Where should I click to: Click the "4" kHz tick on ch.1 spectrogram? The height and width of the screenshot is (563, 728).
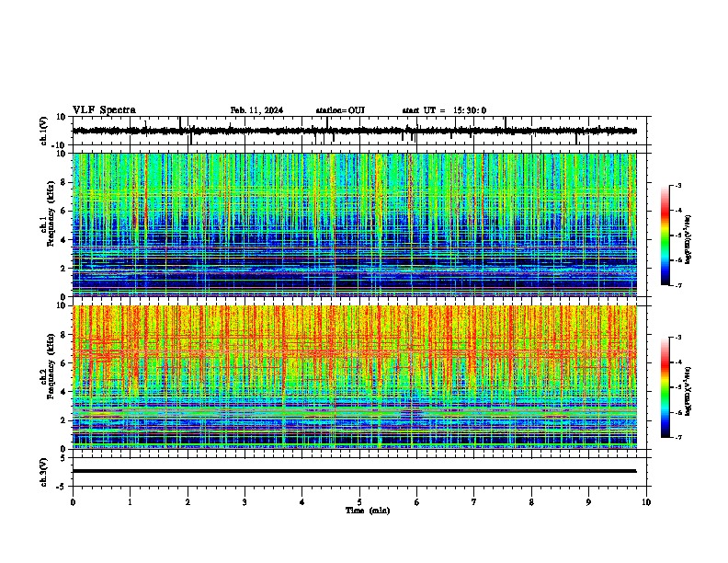pos(64,240)
